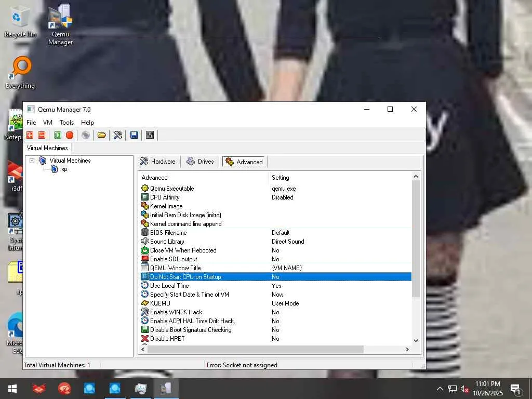Viewport: 532px width, 399px height.
Task: Select the Kernel command line append row
Action: click(x=276, y=223)
